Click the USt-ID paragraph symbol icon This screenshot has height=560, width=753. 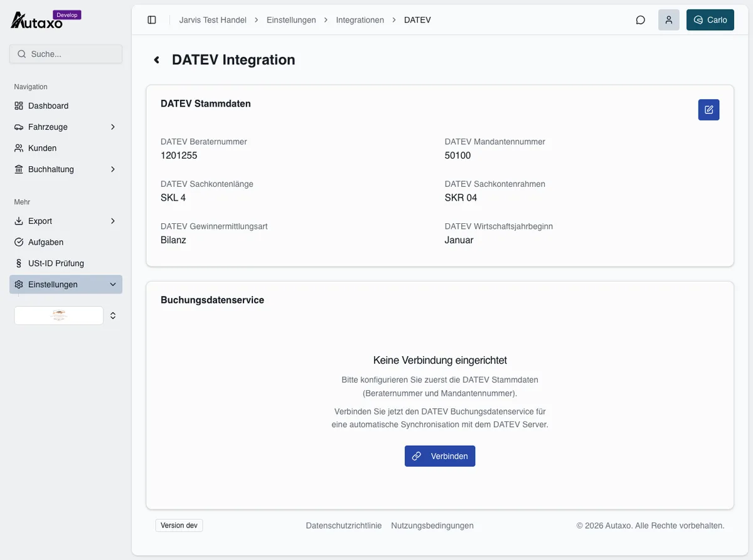pos(19,263)
